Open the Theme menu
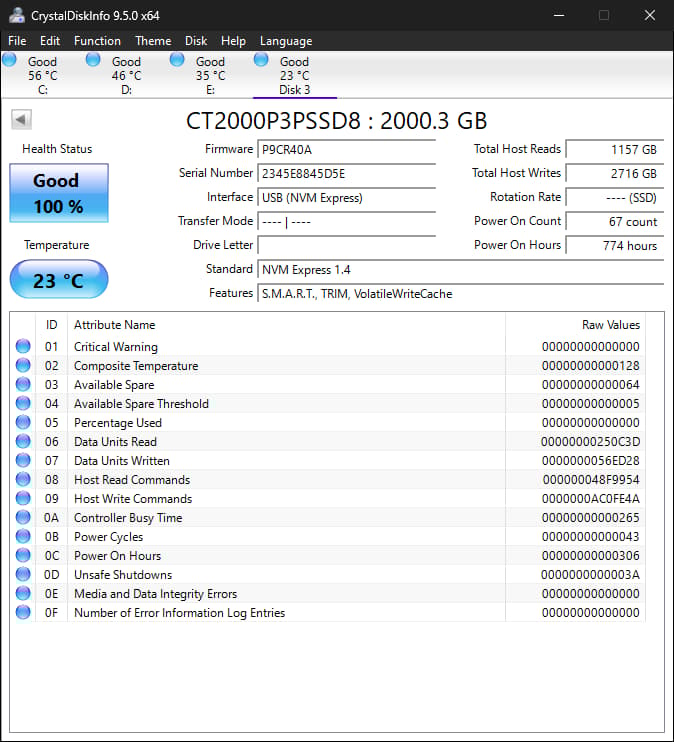This screenshot has height=742, width=674. coord(153,41)
